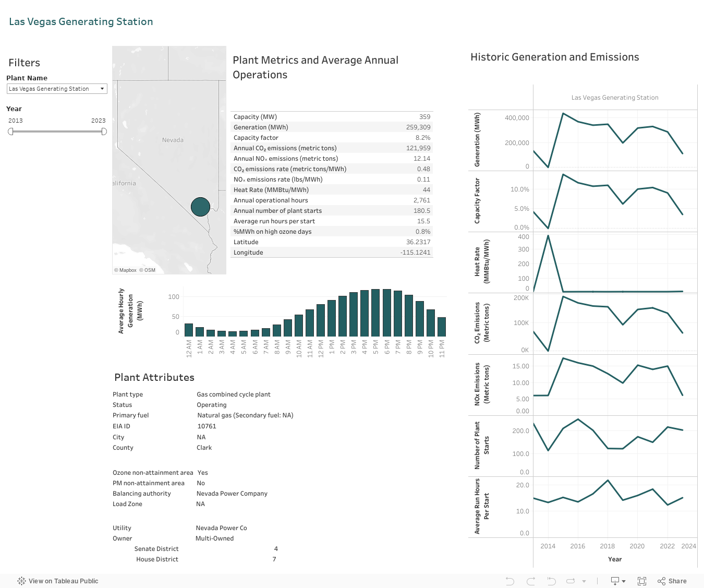Click the Year range slider track

57,131
